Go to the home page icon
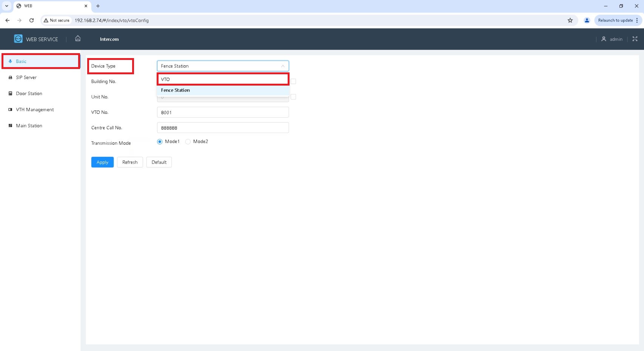Image resolution: width=644 pixels, height=351 pixels. coord(78,38)
